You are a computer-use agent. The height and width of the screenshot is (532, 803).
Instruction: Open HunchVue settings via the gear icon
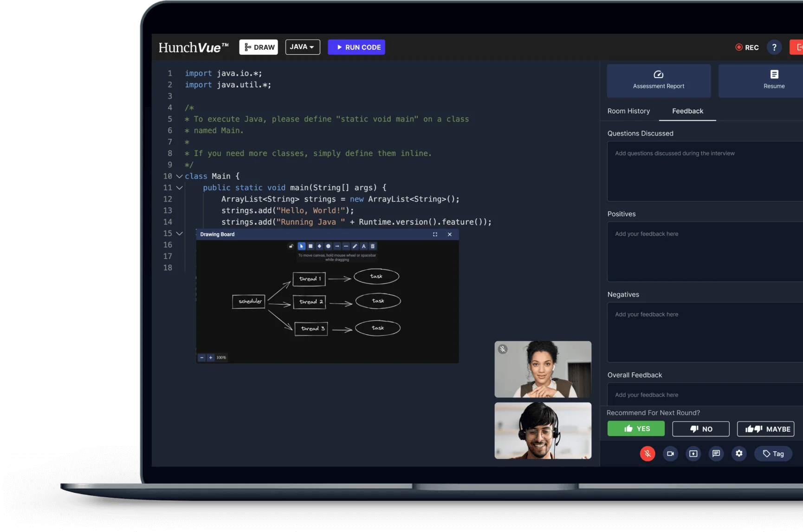click(x=739, y=454)
